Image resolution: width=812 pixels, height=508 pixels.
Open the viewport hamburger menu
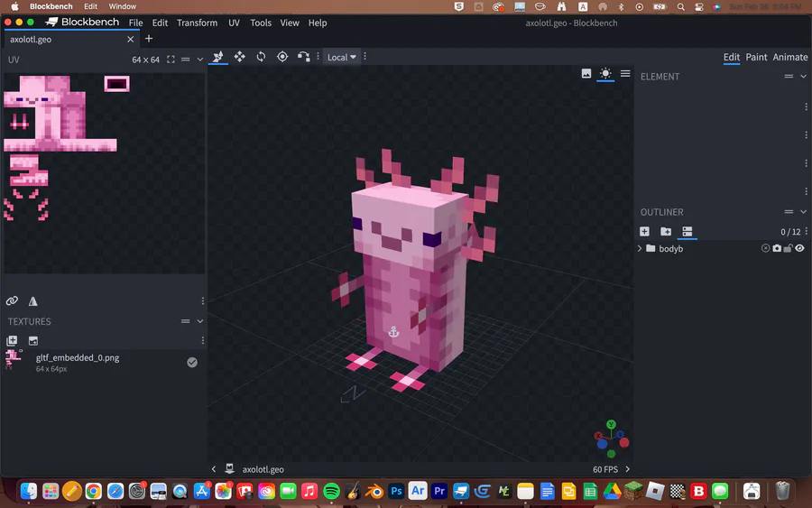coord(625,73)
